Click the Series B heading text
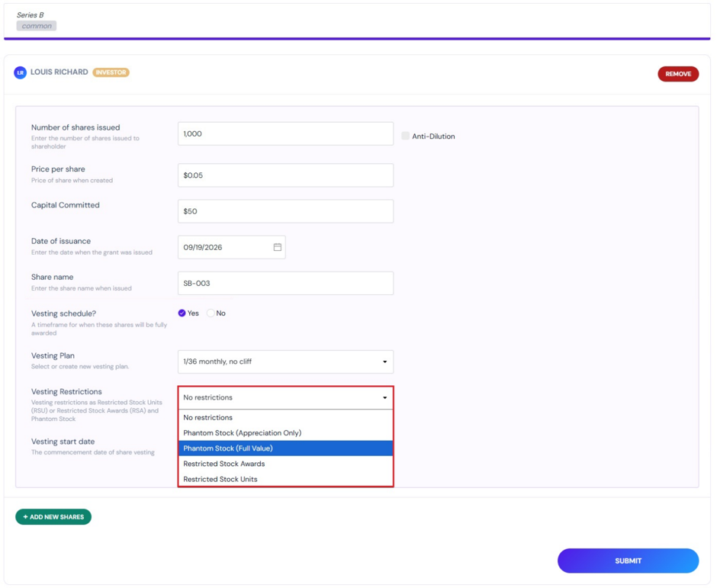 pos(31,15)
